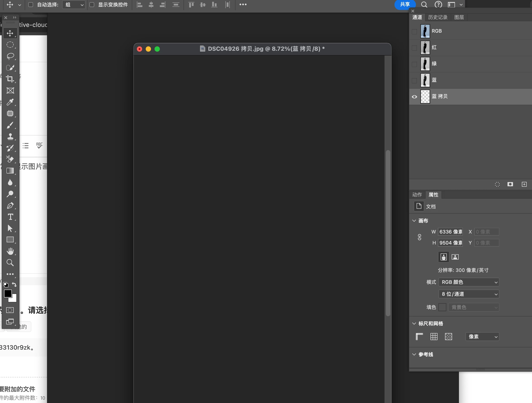Image resolution: width=532 pixels, height=403 pixels.
Task: Enable the 显示变换控件 checkbox
Action: [x=92, y=5]
